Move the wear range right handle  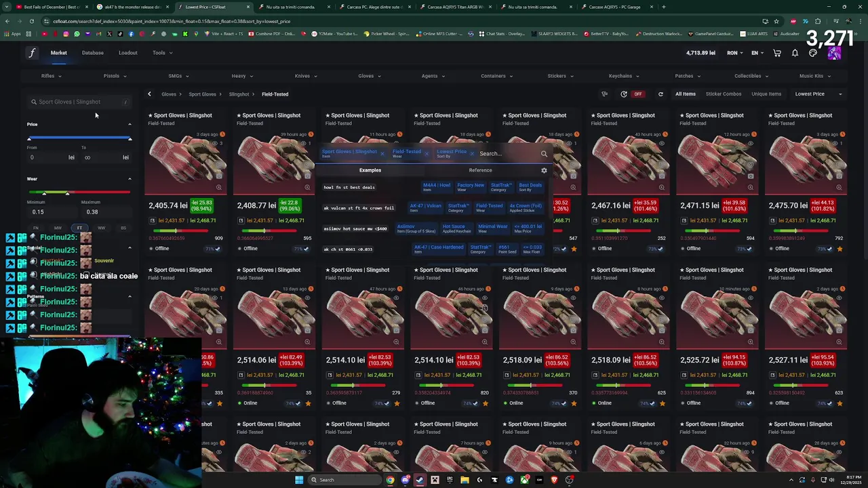click(67, 194)
